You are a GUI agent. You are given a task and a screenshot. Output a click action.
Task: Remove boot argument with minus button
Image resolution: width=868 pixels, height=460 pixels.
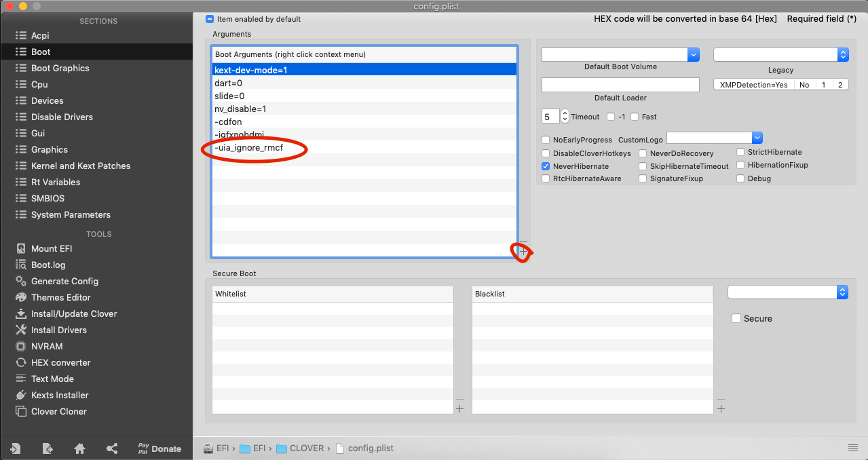tap(523, 242)
